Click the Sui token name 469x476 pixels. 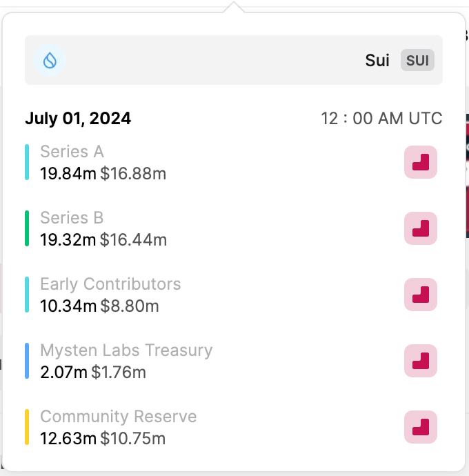[377, 61]
